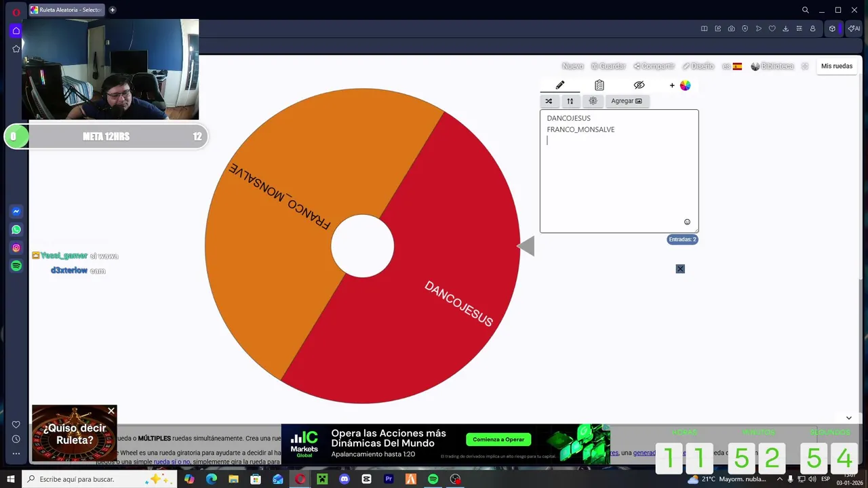Click the send flow arrow icon
The image size is (868, 488).
758,28
